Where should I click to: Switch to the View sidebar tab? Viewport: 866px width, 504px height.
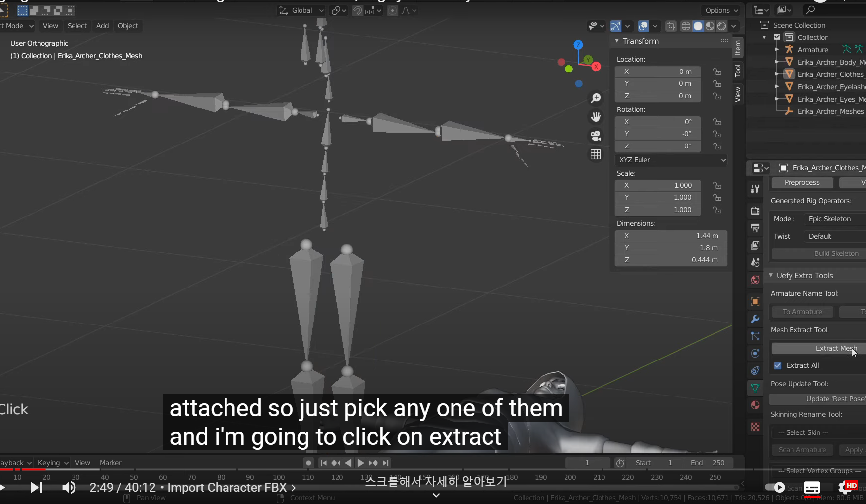tap(738, 94)
